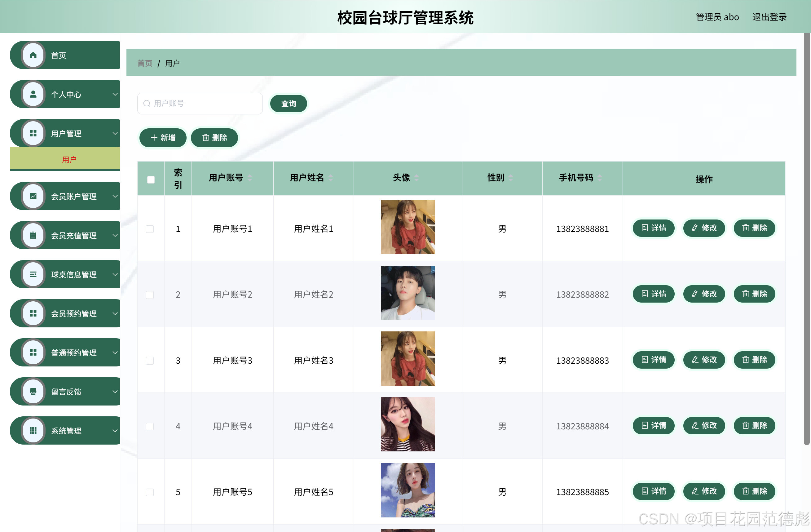The width and height of the screenshot is (811, 532).
Task: Click the list icon for 球桌信息管理
Action: (x=33, y=274)
